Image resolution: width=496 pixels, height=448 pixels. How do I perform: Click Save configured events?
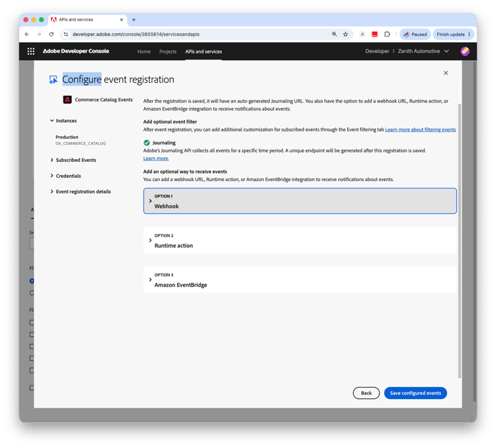point(415,393)
